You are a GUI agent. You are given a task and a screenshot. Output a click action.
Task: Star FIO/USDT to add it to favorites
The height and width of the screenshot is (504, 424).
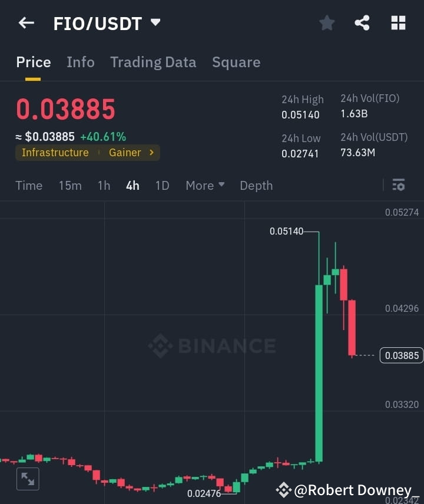pos(327,22)
